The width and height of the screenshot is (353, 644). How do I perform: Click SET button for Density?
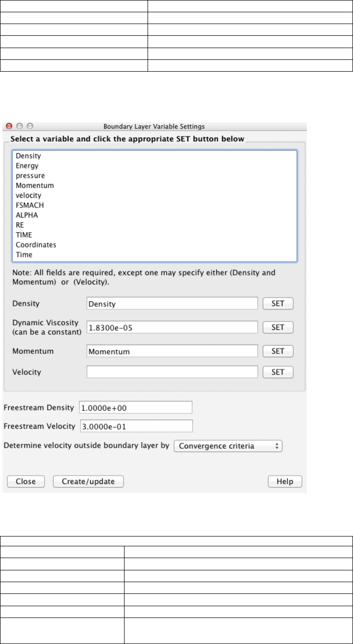click(278, 303)
